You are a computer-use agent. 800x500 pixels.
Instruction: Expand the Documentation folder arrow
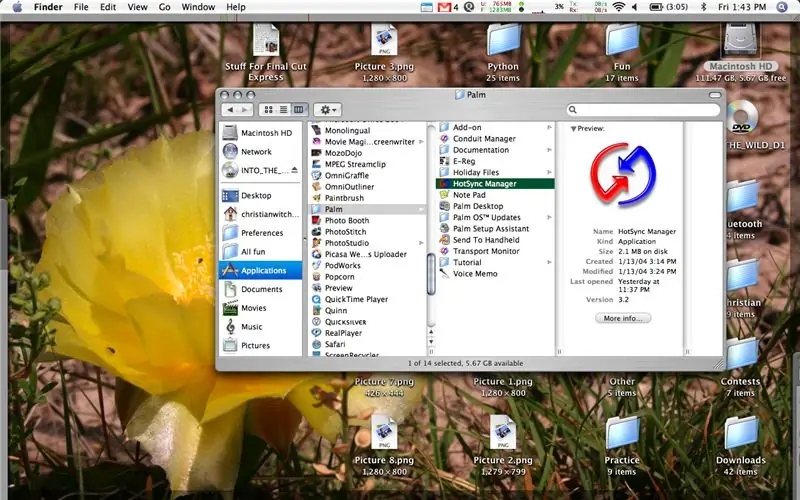549,150
